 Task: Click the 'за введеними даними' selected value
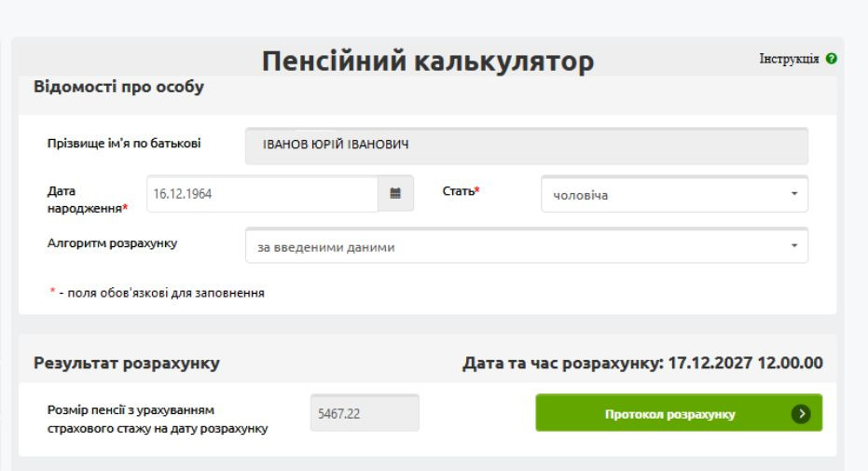click(x=320, y=247)
